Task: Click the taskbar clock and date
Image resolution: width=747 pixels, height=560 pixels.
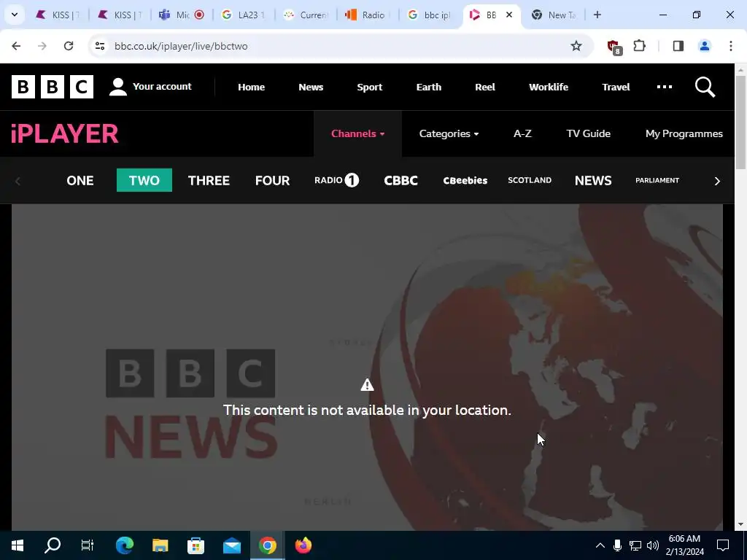Action: [x=684, y=545]
